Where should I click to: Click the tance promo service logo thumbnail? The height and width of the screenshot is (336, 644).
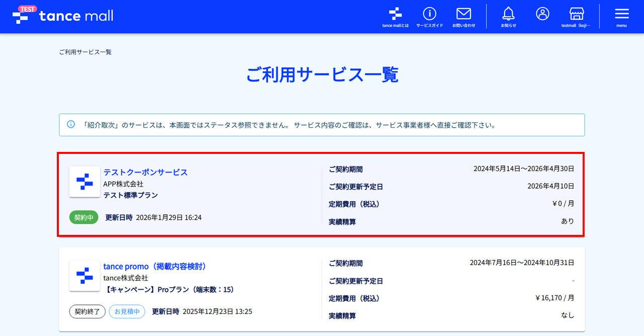coord(85,276)
